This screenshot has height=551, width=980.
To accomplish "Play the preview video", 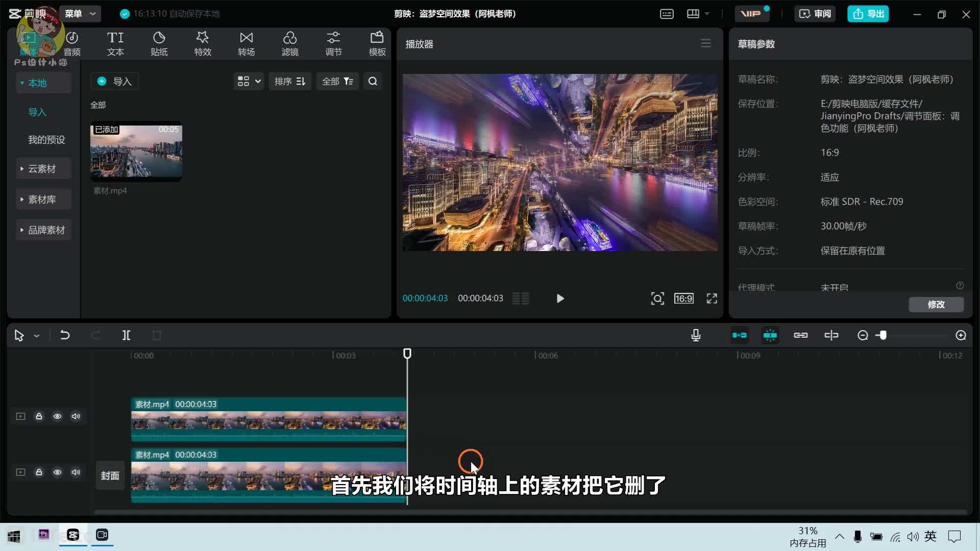I will (560, 298).
